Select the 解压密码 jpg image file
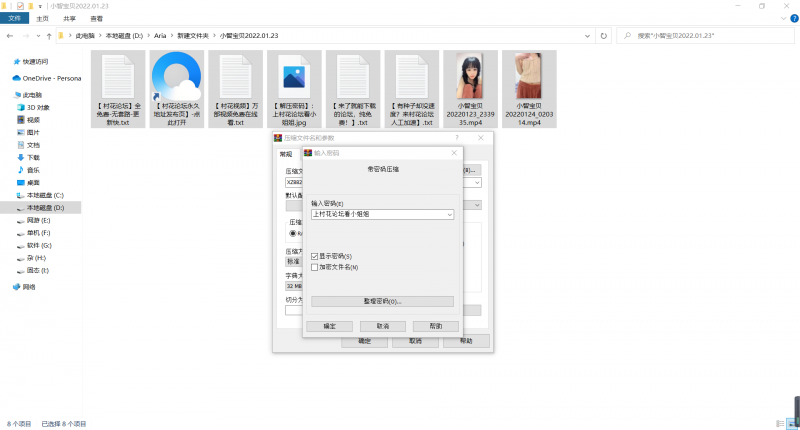 pyautogui.click(x=294, y=92)
